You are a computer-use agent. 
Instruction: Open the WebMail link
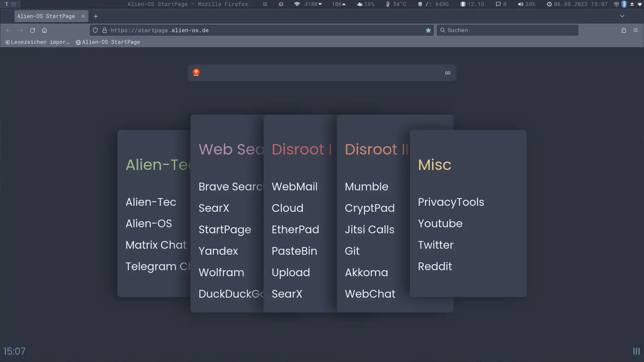pos(294,187)
